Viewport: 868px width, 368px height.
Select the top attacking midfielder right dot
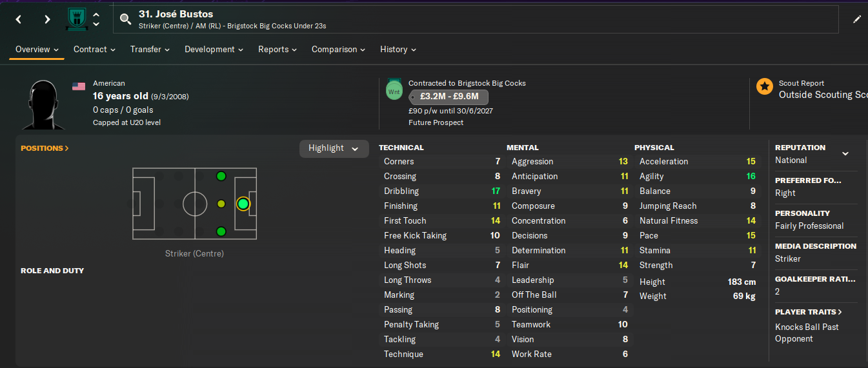click(221, 176)
